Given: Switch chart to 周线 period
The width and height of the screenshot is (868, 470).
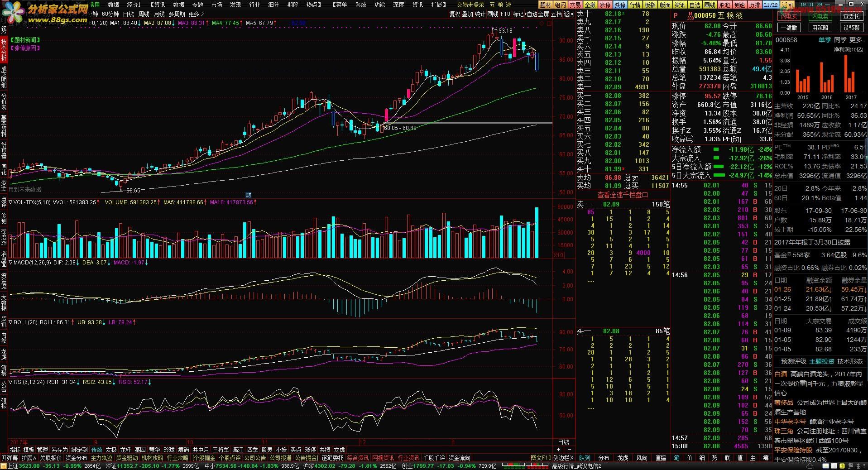Looking at the screenshot, I should click(x=144, y=14).
